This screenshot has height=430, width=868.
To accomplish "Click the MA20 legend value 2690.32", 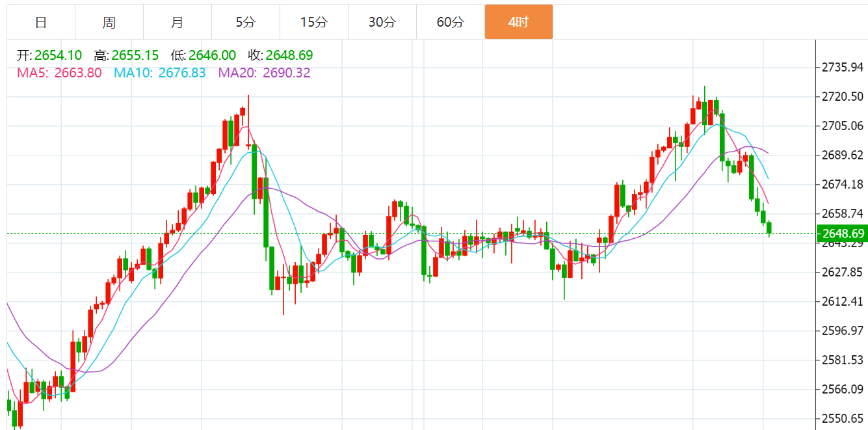I will [x=286, y=73].
